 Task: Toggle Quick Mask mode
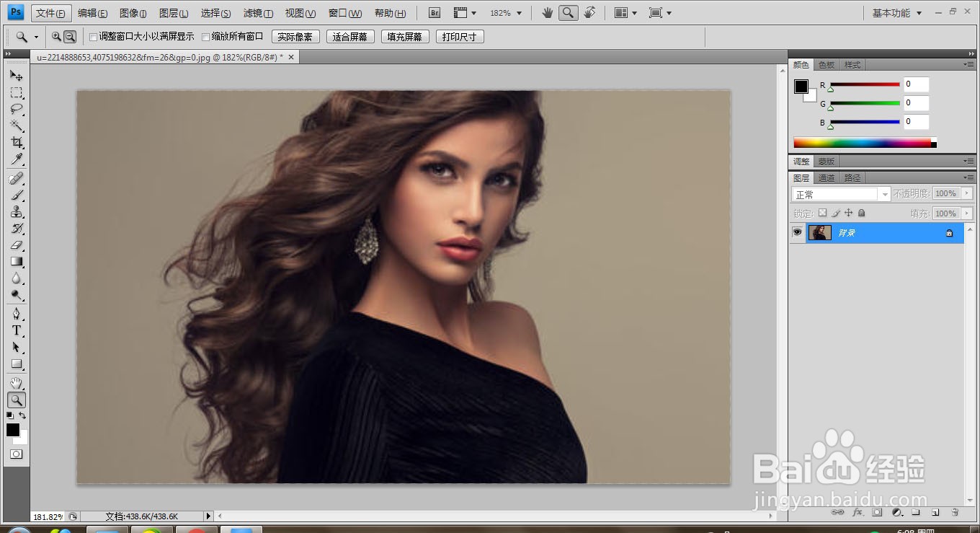[x=16, y=454]
